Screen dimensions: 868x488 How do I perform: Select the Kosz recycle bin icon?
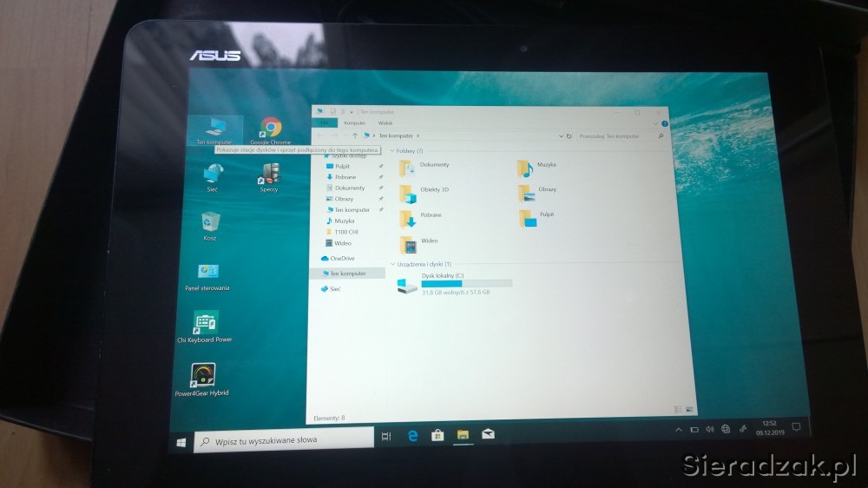coord(210,226)
